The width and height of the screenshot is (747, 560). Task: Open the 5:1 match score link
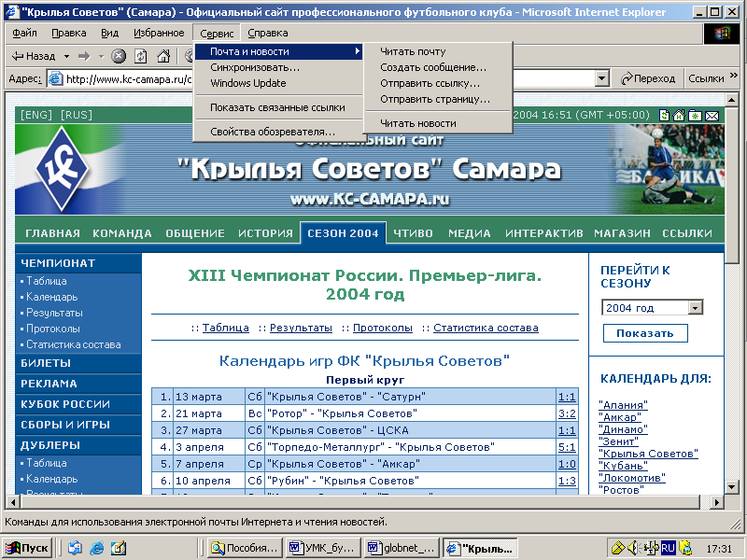[567, 447]
